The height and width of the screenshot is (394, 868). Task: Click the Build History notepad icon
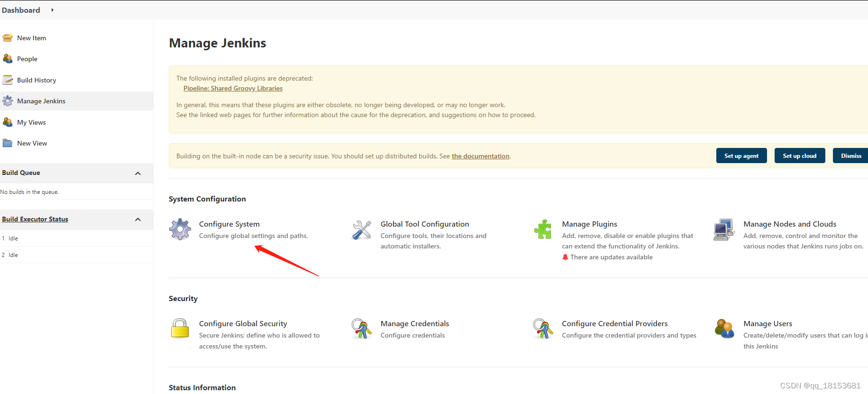(8, 80)
